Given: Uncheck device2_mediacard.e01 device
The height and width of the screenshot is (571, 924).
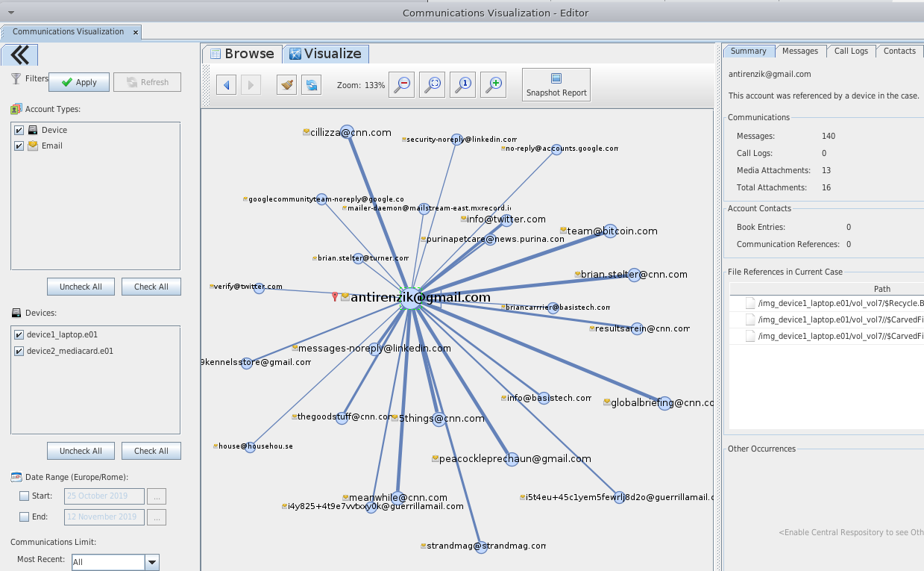Looking at the screenshot, I should click(19, 351).
